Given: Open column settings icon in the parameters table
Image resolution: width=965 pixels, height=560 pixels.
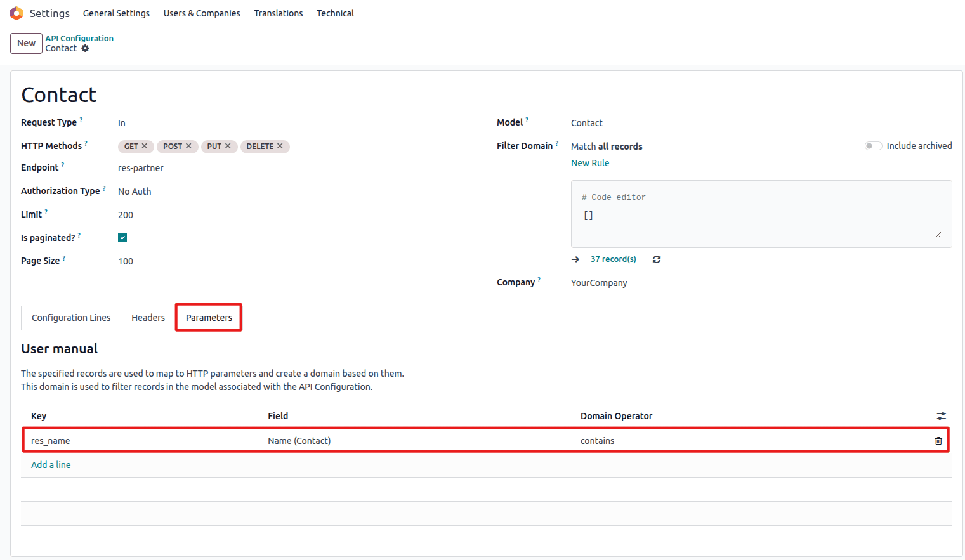Looking at the screenshot, I should click(941, 416).
